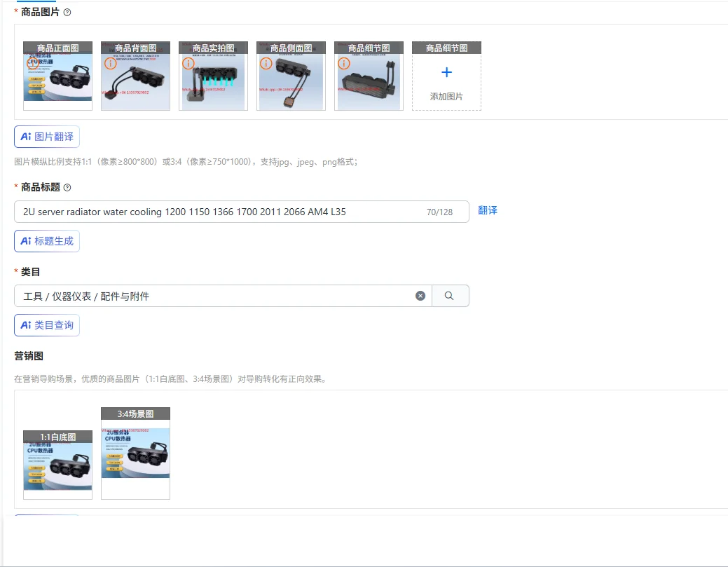Select the 3:4场景图 marketing thumbnail
This screenshot has width=728, height=567.
135,452
